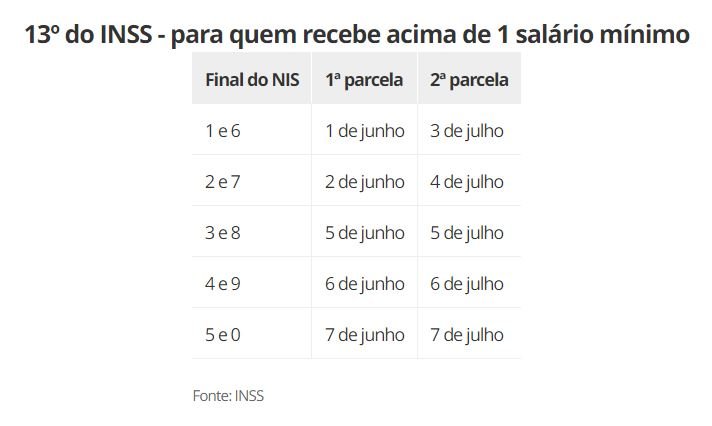
Task: Select the "1ª parcela" column header
Action: (364, 80)
